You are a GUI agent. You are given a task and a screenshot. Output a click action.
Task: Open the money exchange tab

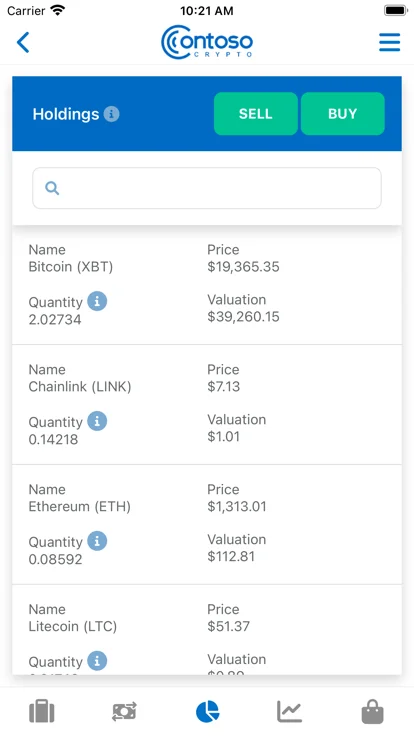(124, 712)
